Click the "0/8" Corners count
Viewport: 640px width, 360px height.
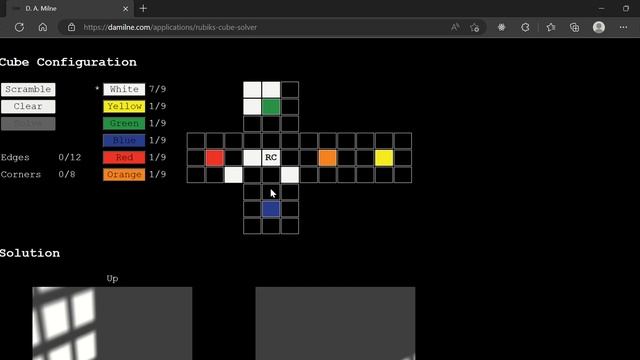click(x=67, y=174)
